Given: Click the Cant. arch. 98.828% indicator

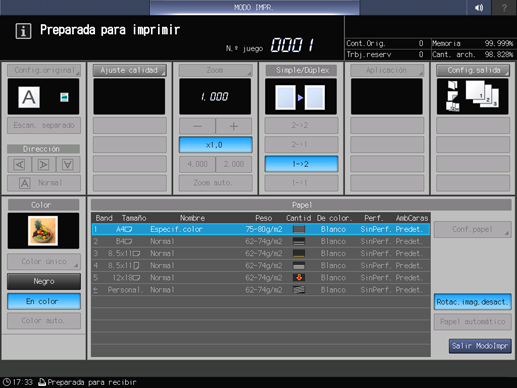Looking at the screenshot, I should point(473,54).
